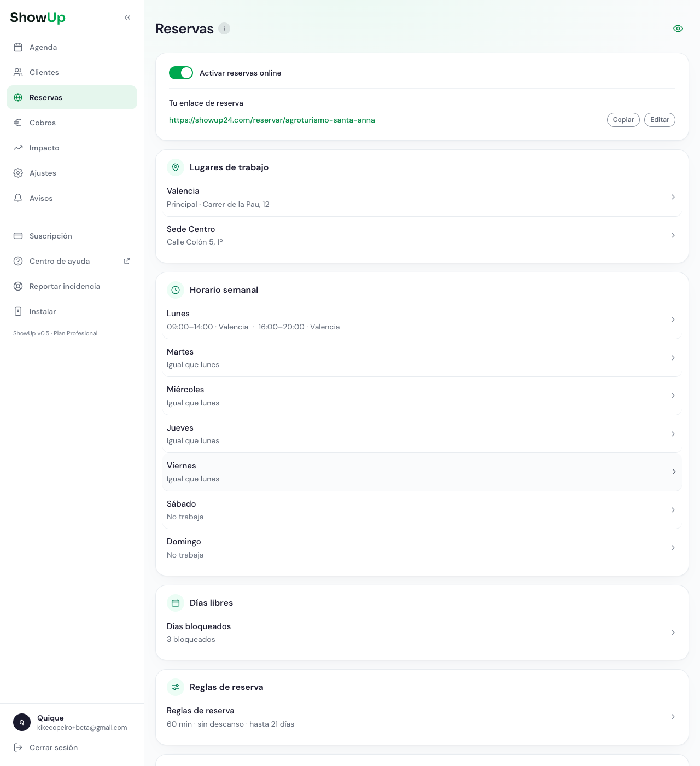Click Editar to change the booking link
Image resolution: width=700 pixels, height=766 pixels.
(x=660, y=120)
